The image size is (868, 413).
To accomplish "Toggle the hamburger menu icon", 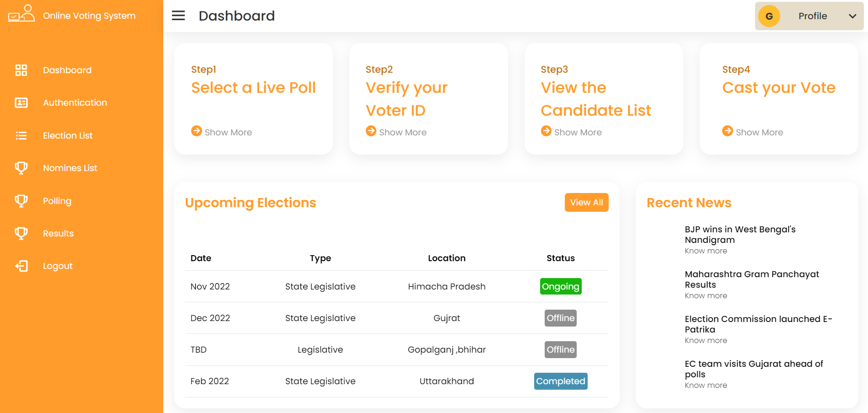I will click(178, 15).
